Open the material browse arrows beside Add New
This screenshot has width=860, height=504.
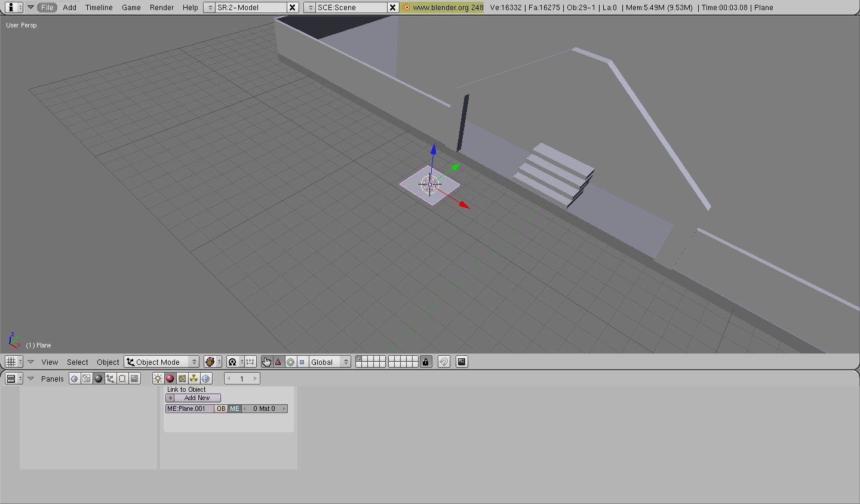[x=170, y=398]
